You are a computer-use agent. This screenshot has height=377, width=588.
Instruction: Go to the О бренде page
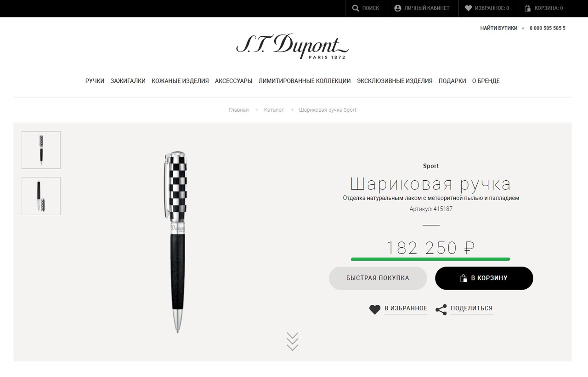(x=486, y=81)
